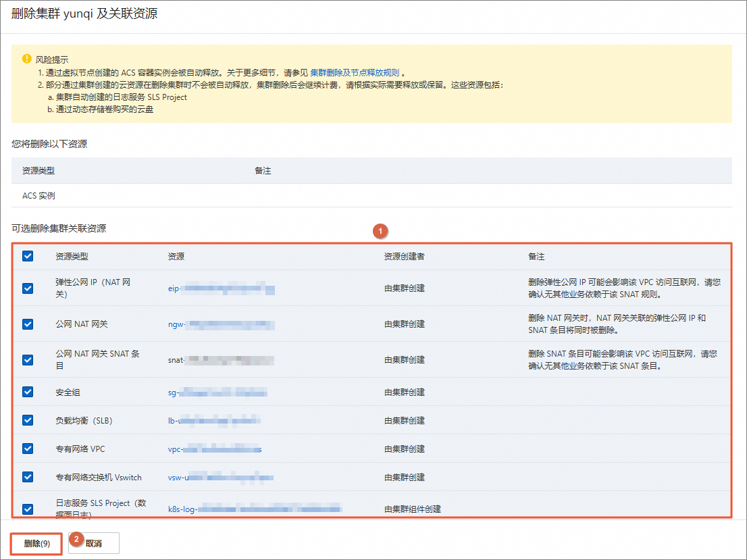Open the ngw- NAT gateway resource link
Screen dimensions: 747x560
221,324
